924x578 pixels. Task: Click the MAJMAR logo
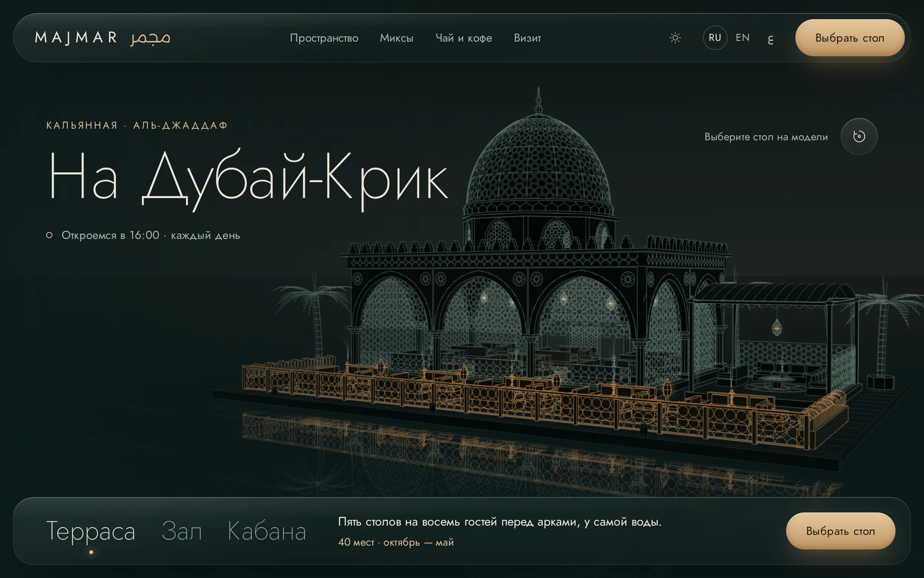tap(76, 38)
